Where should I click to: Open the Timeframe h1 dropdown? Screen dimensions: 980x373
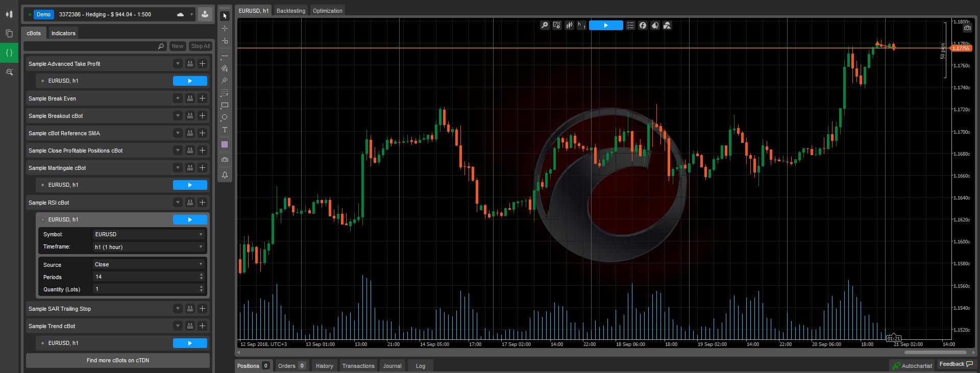pyautogui.click(x=149, y=247)
